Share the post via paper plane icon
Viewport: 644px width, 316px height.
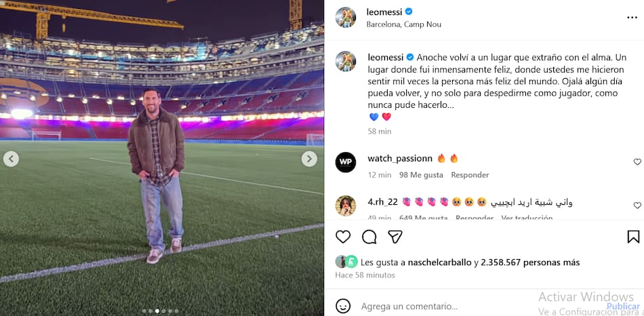[x=395, y=237]
